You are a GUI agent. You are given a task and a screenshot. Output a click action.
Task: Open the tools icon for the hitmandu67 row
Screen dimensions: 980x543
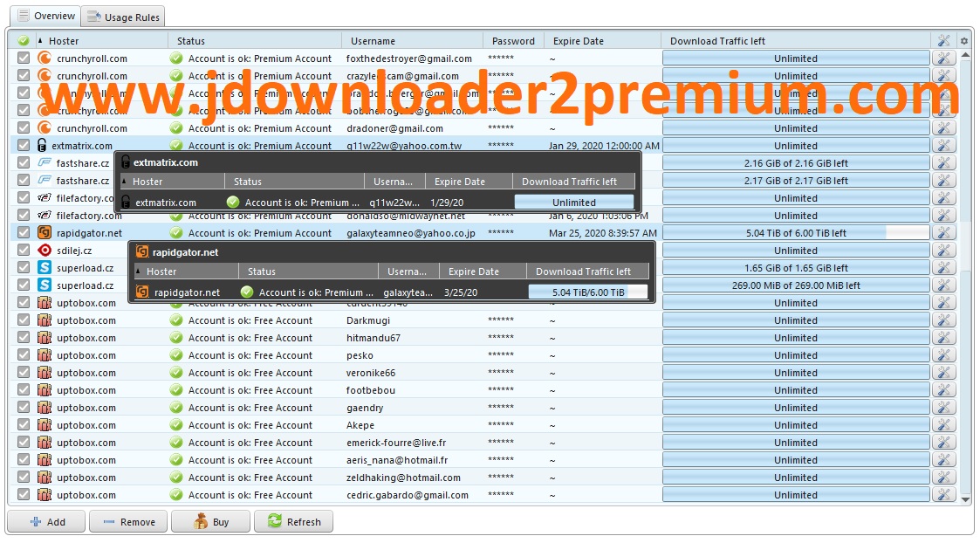click(x=943, y=338)
